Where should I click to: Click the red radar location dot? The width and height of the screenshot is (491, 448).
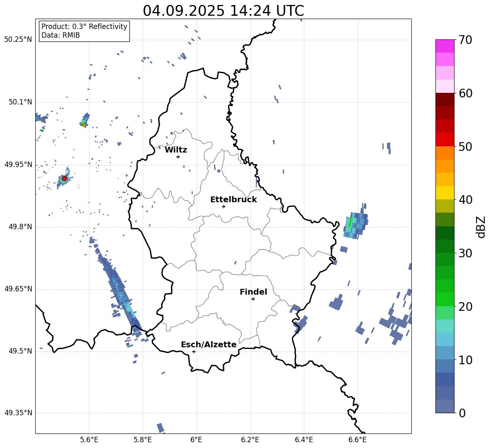[64, 179]
